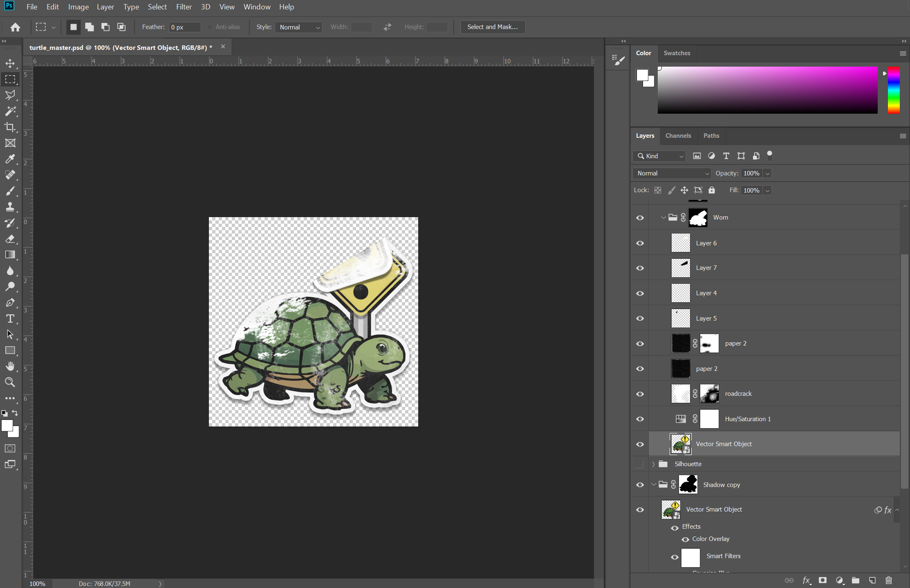Click the hue spectrum strip
This screenshot has height=588, width=910.
(x=893, y=90)
